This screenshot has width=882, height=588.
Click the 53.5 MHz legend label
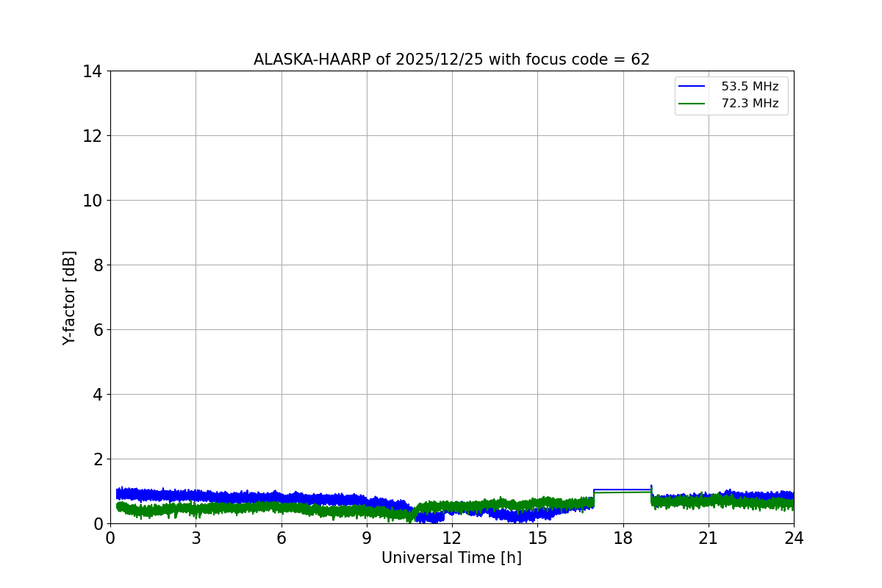(750, 87)
